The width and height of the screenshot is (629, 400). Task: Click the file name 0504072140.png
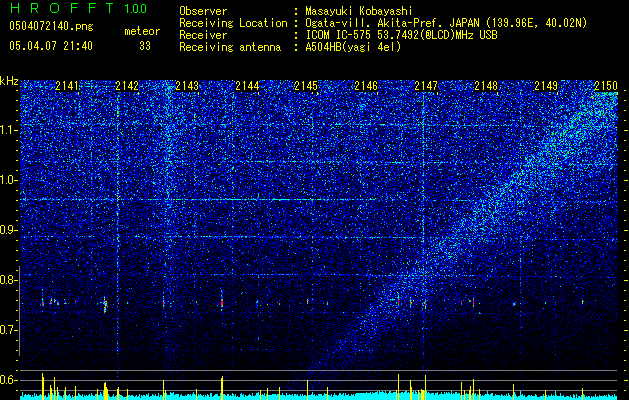(x=51, y=26)
